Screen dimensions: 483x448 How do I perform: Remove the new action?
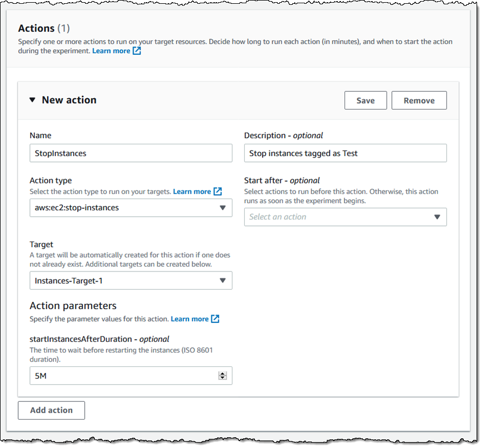[419, 100]
